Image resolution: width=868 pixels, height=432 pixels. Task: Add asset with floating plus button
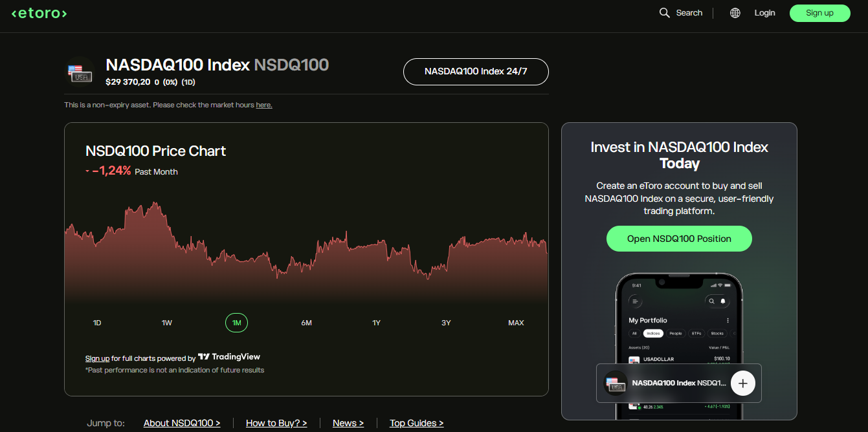click(x=743, y=383)
